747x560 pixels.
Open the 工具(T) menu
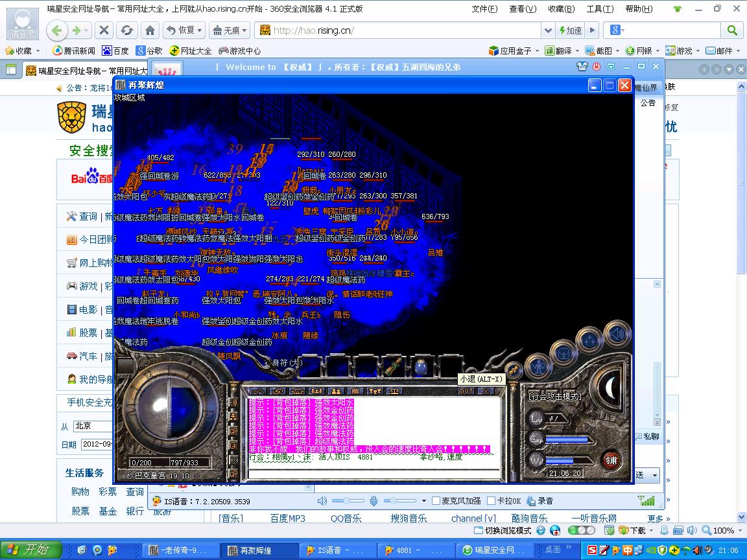click(600, 8)
